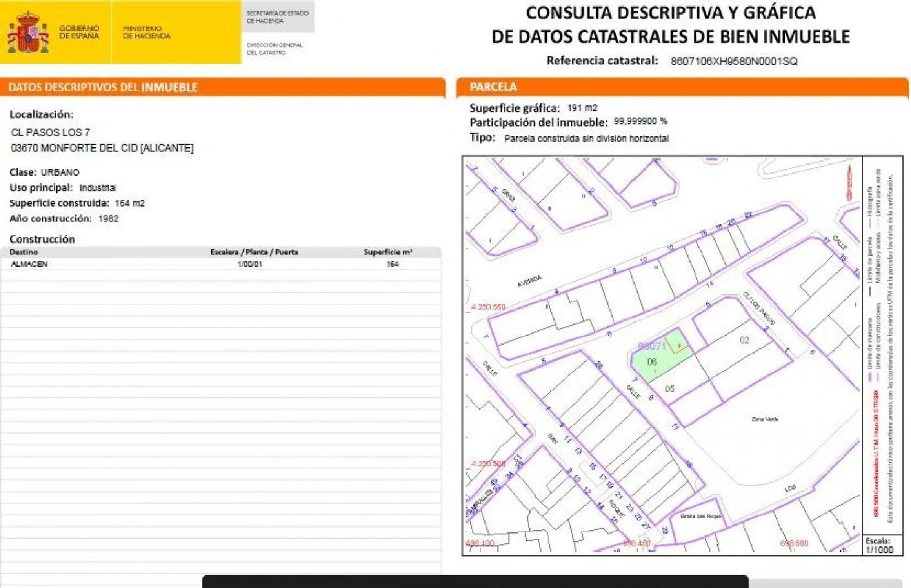Image resolution: width=911 pixels, height=588 pixels.
Task: Click the CL PASOS LOS 7 address line
Action: (51, 132)
